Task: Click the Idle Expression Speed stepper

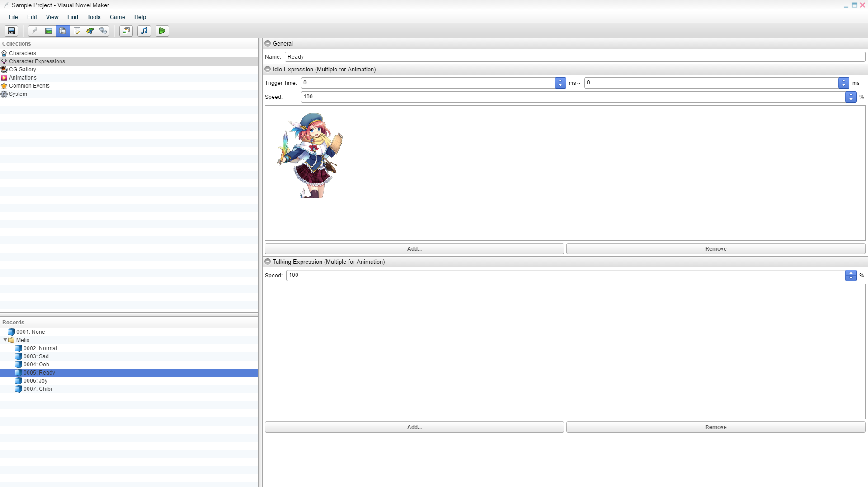Action: [851, 97]
